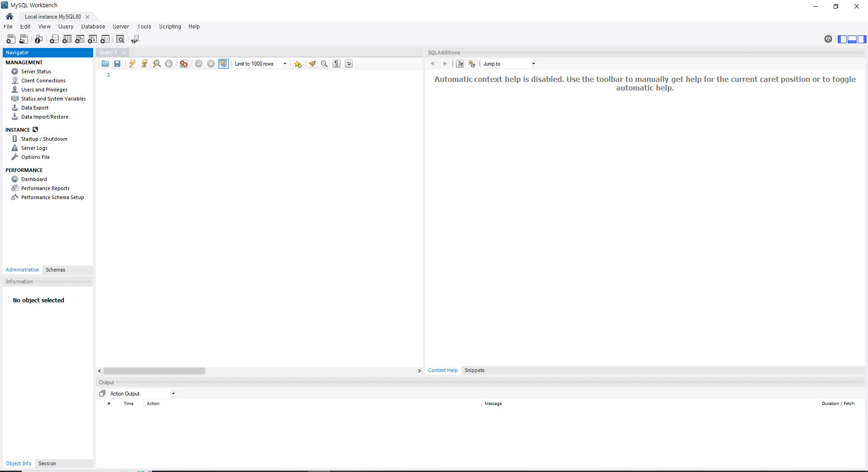This screenshot has height=472, width=868.
Task: Execute query with lightning bolt icon
Action: tap(132, 64)
